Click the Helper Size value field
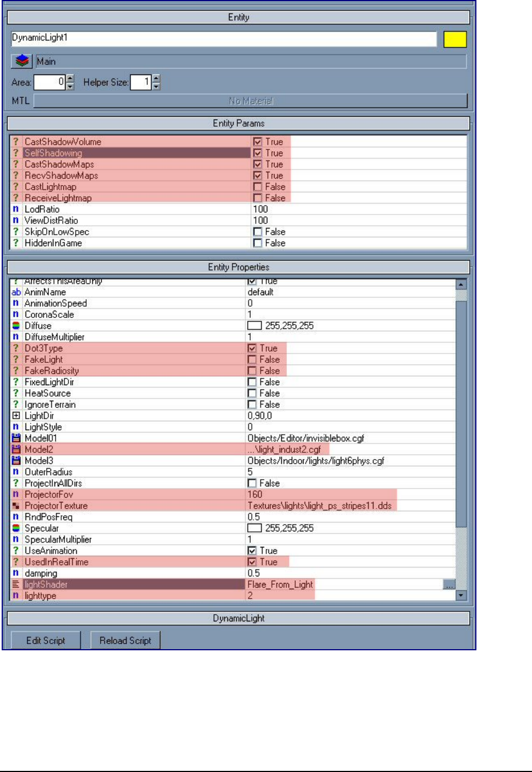The width and height of the screenshot is (532, 772). (x=141, y=82)
